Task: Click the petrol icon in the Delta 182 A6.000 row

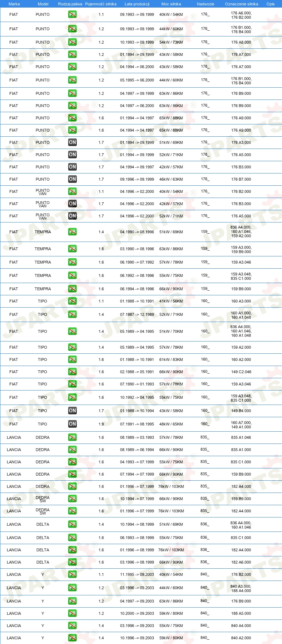Action: (72, 562)
